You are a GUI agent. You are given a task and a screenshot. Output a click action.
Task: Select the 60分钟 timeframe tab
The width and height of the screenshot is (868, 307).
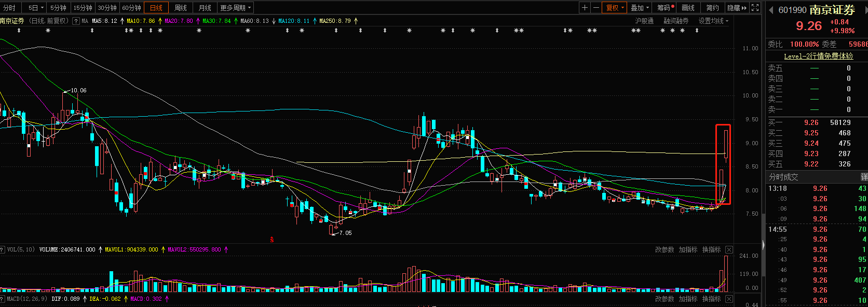click(x=131, y=8)
